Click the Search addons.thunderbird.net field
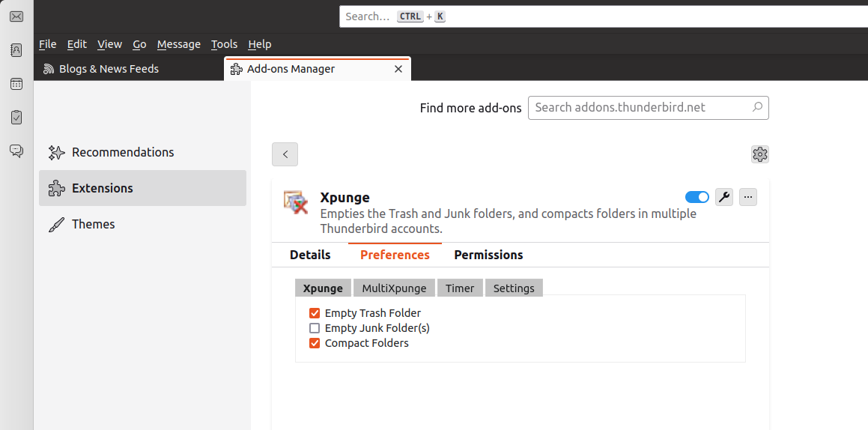The width and height of the screenshot is (868, 430). click(649, 107)
